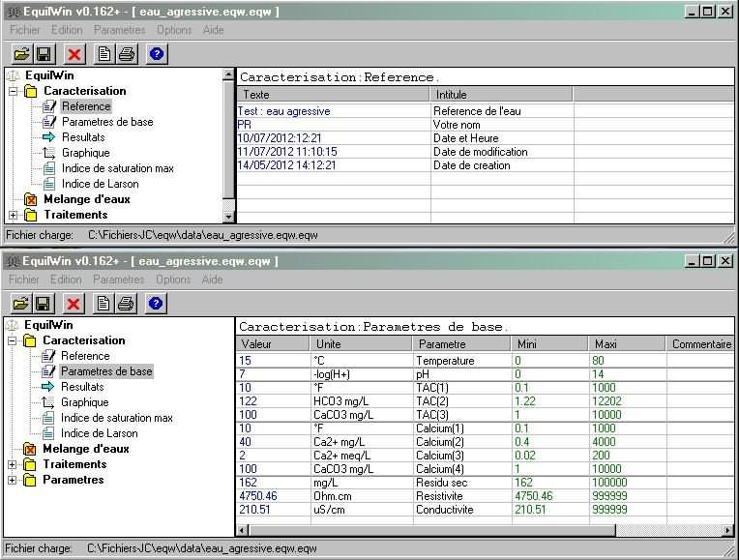
Task: Collapse the Caracterisation folder in the bottom window tree
Action: pyautogui.click(x=13, y=340)
